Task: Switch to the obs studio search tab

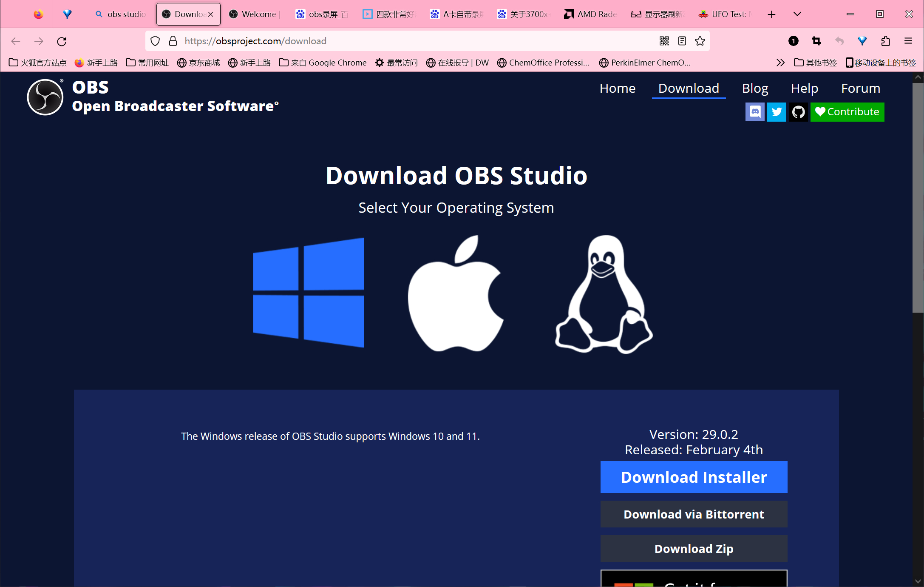Action: [x=122, y=14]
